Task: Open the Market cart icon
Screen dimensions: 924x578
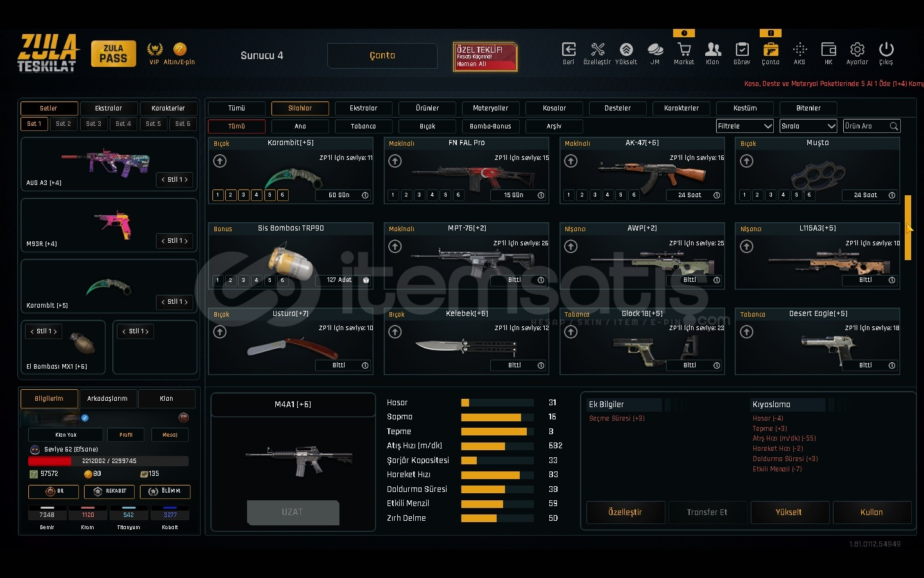Action: [x=683, y=50]
